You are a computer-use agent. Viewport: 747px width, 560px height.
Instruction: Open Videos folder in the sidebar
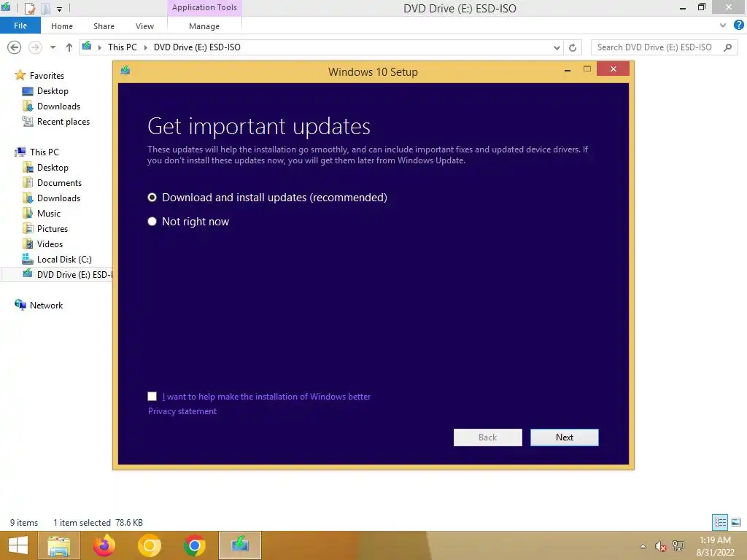coord(50,244)
